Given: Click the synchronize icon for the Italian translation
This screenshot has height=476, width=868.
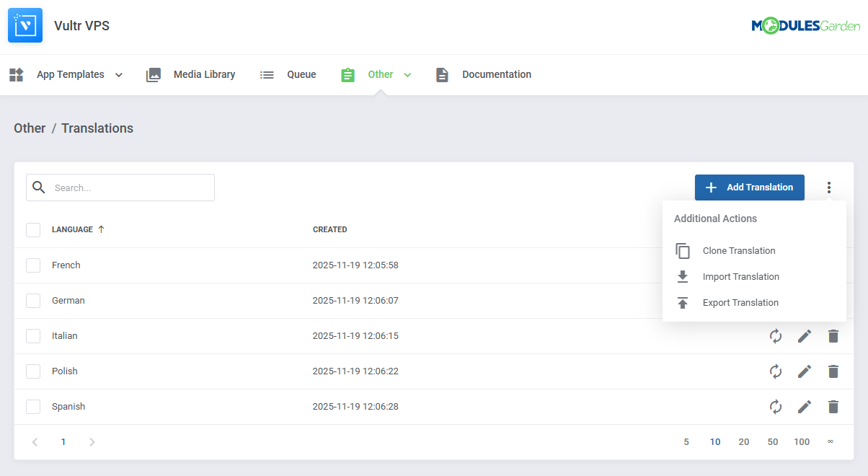Looking at the screenshot, I should coord(776,336).
